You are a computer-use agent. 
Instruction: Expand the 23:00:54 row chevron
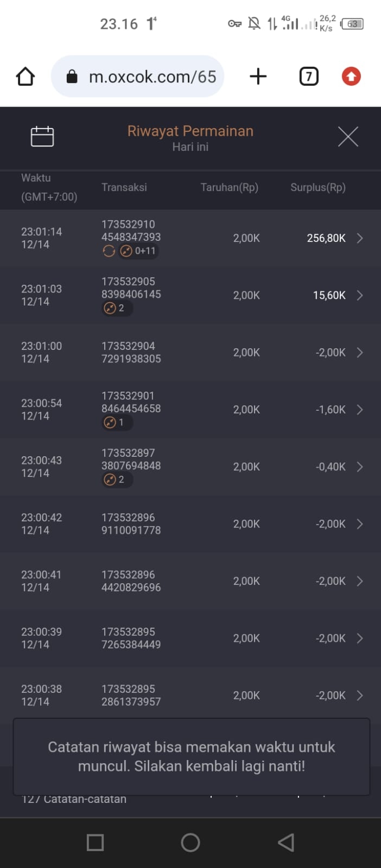pos(359,410)
